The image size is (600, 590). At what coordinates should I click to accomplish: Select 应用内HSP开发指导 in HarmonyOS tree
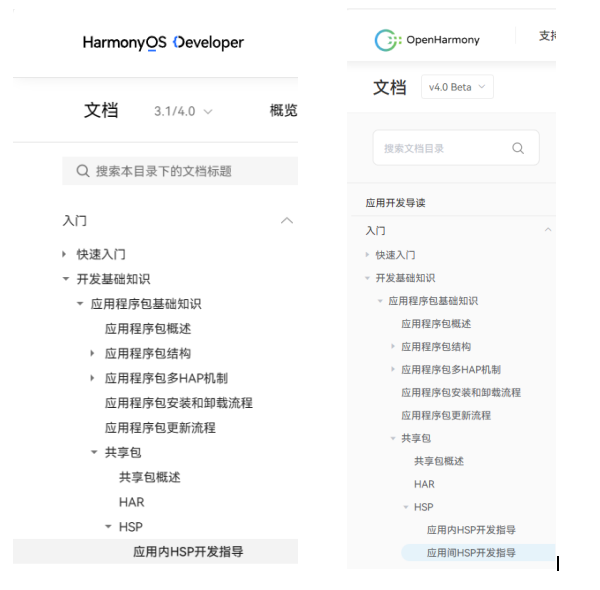pyautogui.click(x=155, y=551)
